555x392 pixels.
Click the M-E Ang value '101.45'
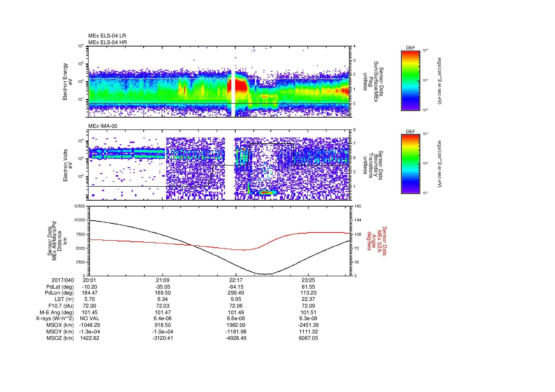(90, 312)
